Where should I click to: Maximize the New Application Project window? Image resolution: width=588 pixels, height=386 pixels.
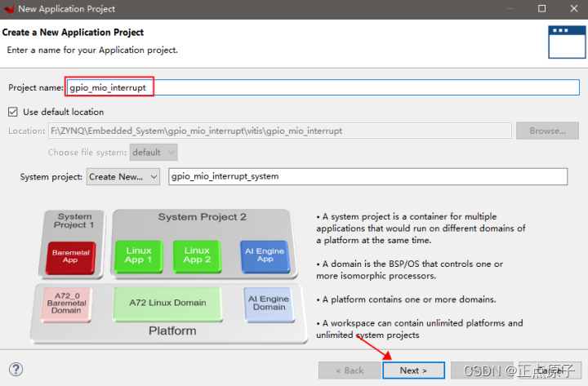(x=542, y=8)
